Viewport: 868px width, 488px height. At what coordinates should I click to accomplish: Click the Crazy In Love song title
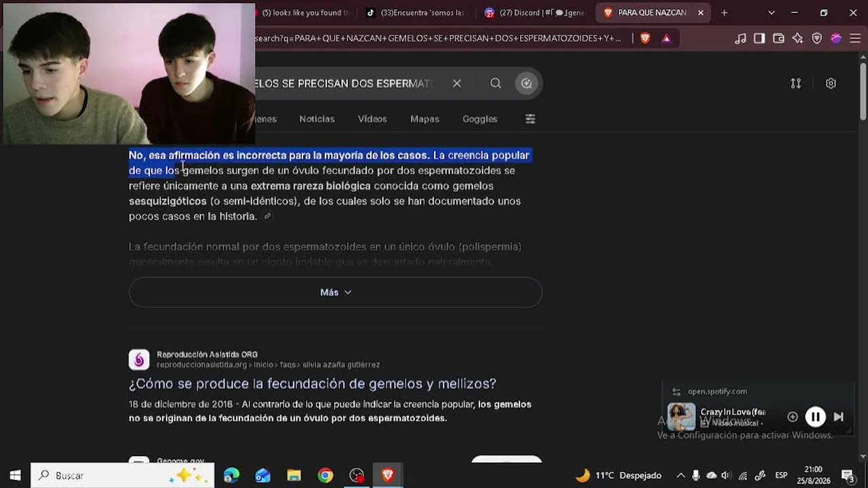click(x=733, y=412)
